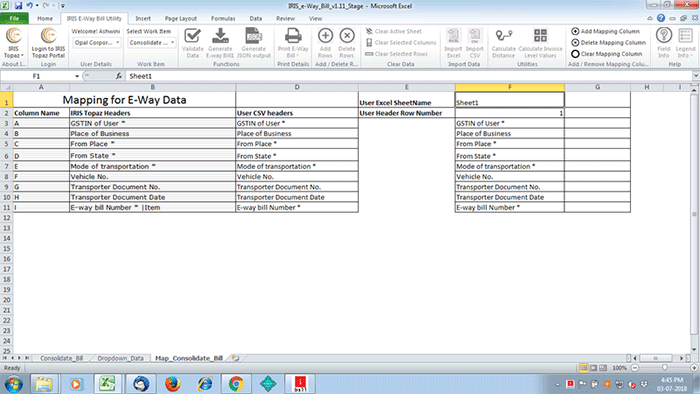Viewport: 700px width, 394px height.
Task: Open Field Info help
Action: [663, 43]
